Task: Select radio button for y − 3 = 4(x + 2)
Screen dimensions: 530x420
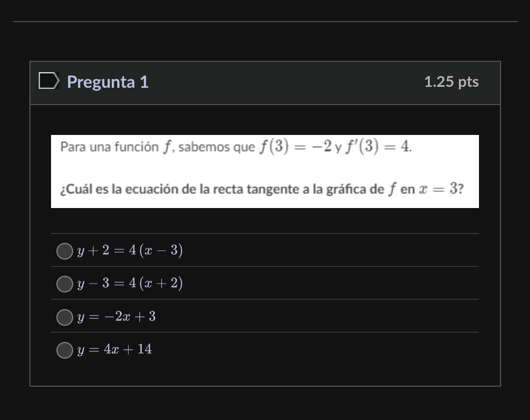Action: [x=64, y=284]
